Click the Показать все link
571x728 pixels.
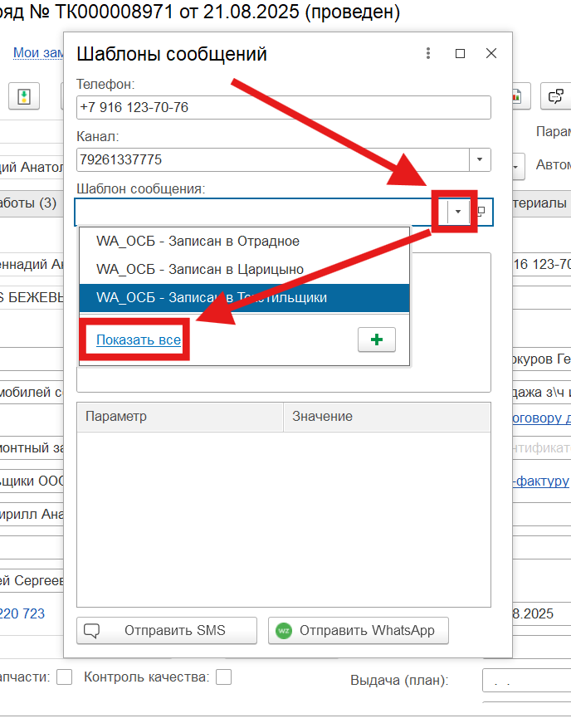click(x=139, y=340)
